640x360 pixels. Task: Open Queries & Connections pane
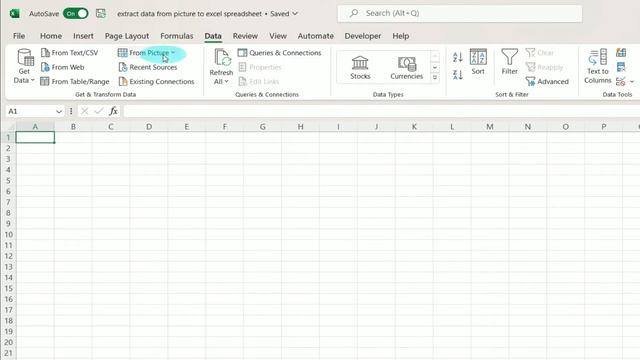[x=280, y=53]
